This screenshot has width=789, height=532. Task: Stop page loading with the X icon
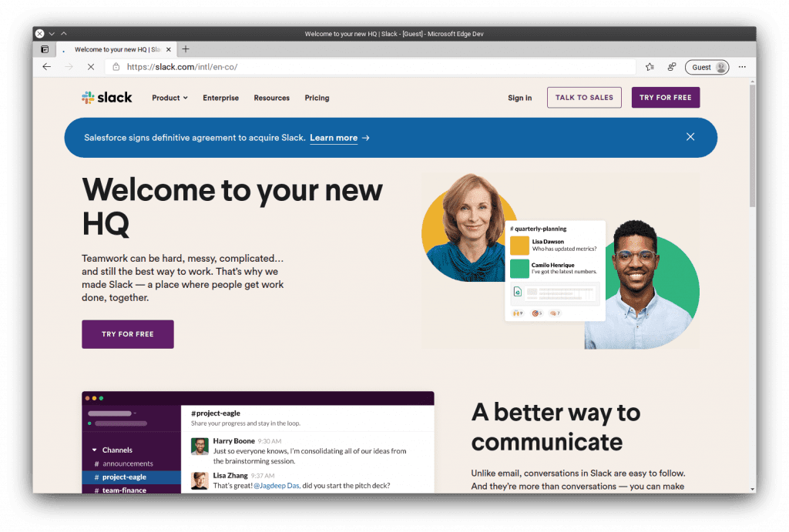(91, 67)
